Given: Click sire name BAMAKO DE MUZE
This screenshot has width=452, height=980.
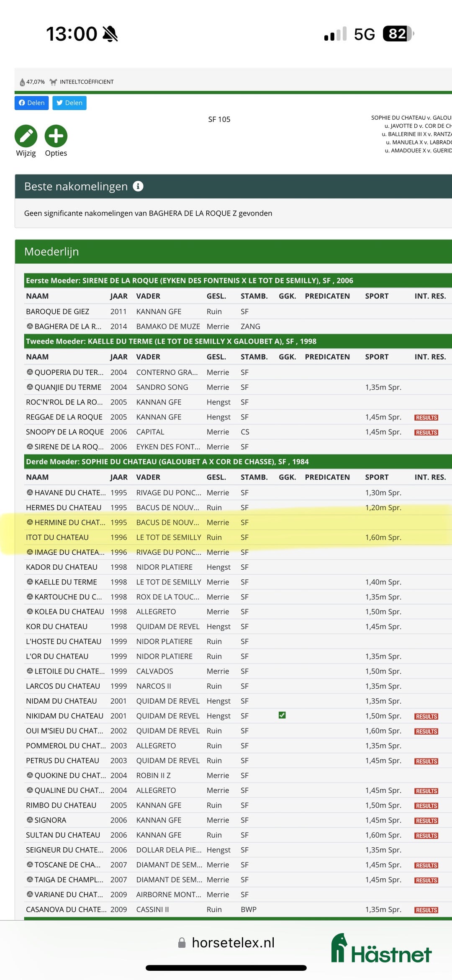Looking at the screenshot, I should point(168,327).
